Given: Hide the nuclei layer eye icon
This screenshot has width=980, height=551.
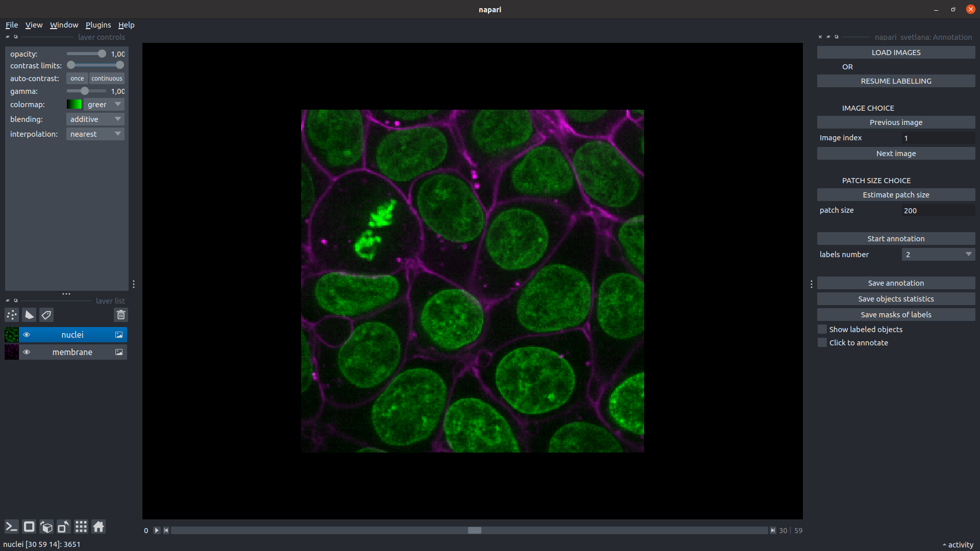Looking at the screenshot, I should pyautogui.click(x=27, y=335).
